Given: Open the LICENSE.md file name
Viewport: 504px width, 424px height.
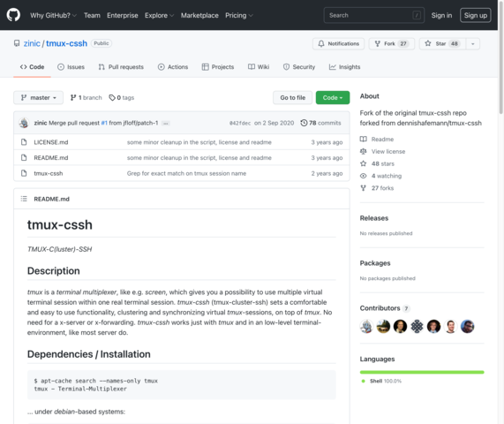Looking at the screenshot, I should pos(51,142).
